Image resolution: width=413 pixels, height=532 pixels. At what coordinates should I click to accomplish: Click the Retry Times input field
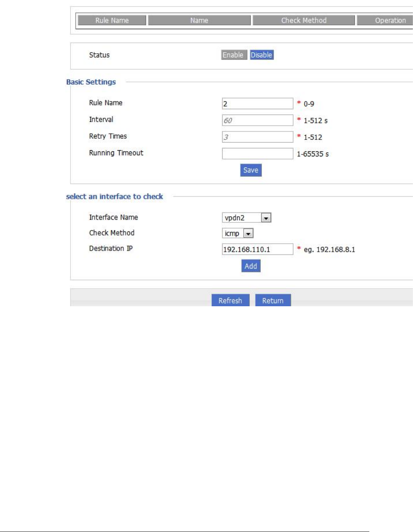pyautogui.click(x=257, y=137)
